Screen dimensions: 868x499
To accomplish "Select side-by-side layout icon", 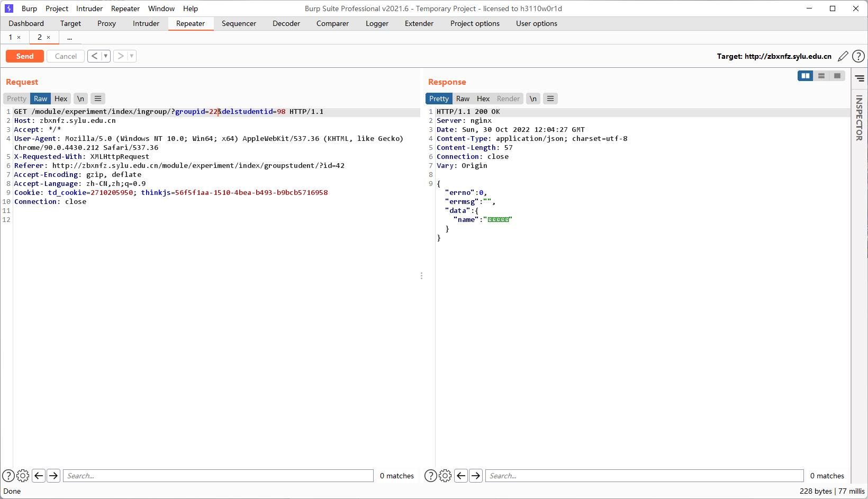I will point(806,76).
